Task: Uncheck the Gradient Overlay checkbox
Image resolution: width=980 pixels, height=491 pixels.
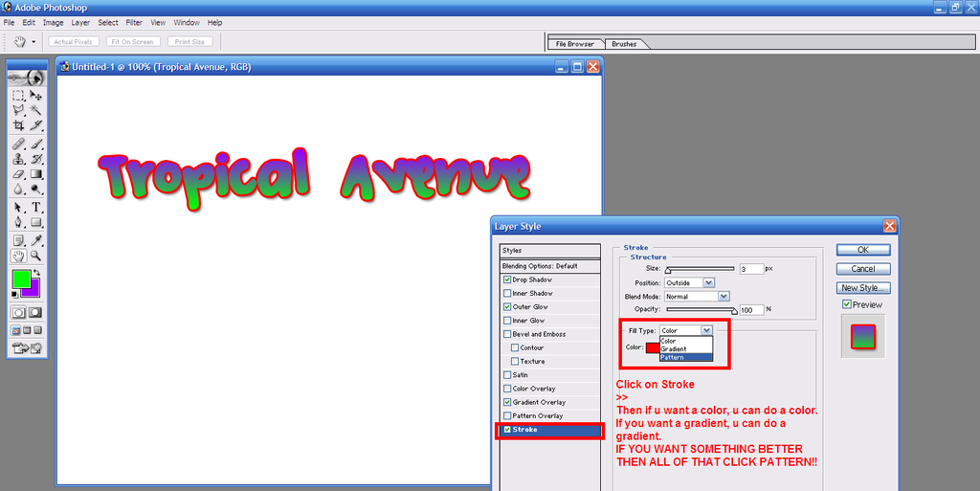Action: [x=507, y=402]
